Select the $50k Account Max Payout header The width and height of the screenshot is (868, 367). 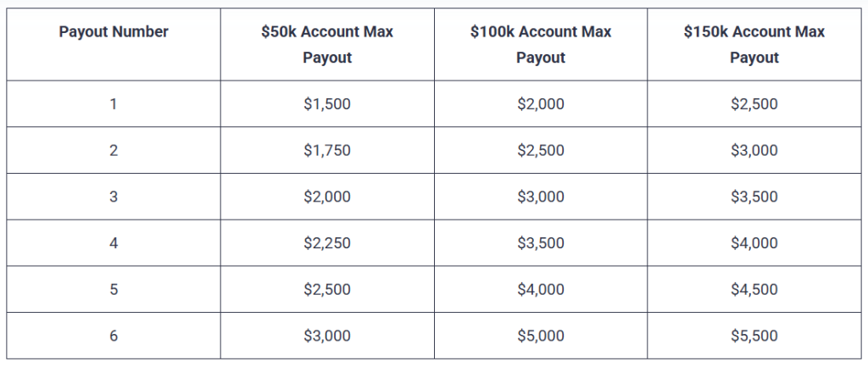click(x=327, y=45)
